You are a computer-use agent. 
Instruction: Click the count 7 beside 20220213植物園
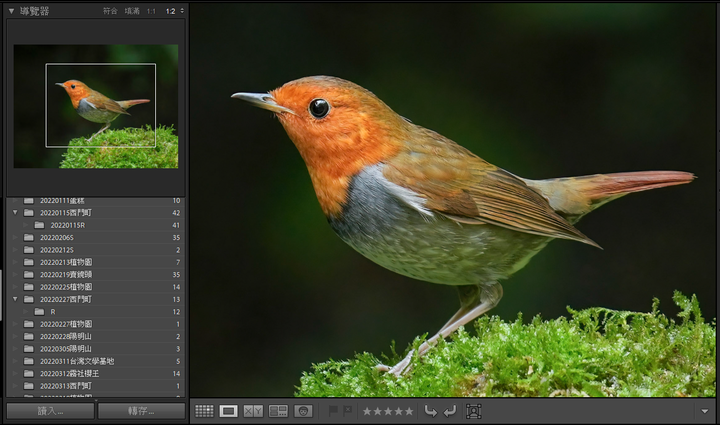(x=178, y=262)
